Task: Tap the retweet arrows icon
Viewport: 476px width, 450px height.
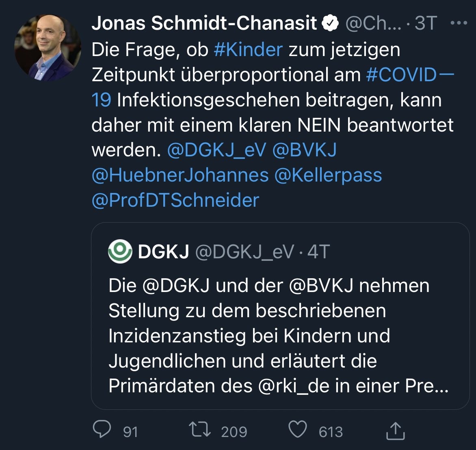Action: point(200,430)
